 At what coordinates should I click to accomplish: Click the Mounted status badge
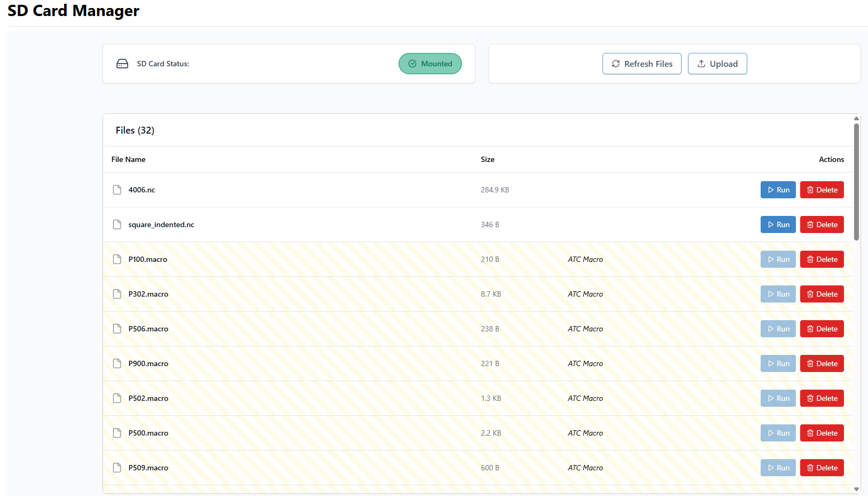pos(430,64)
